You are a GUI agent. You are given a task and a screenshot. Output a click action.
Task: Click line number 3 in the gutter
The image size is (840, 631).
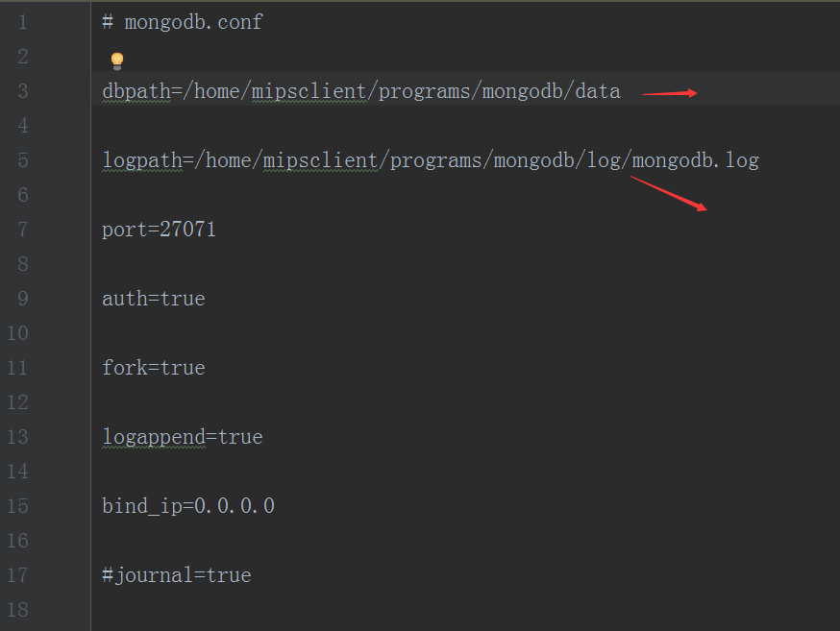coord(22,90)
